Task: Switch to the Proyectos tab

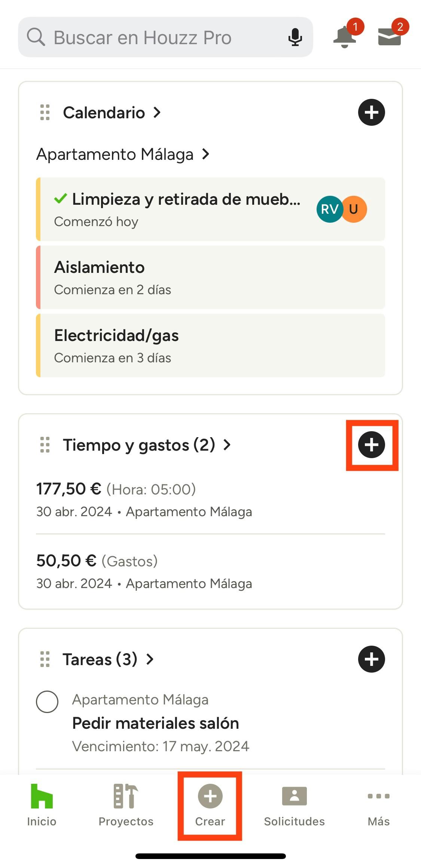Action: [x=126, y=805]
